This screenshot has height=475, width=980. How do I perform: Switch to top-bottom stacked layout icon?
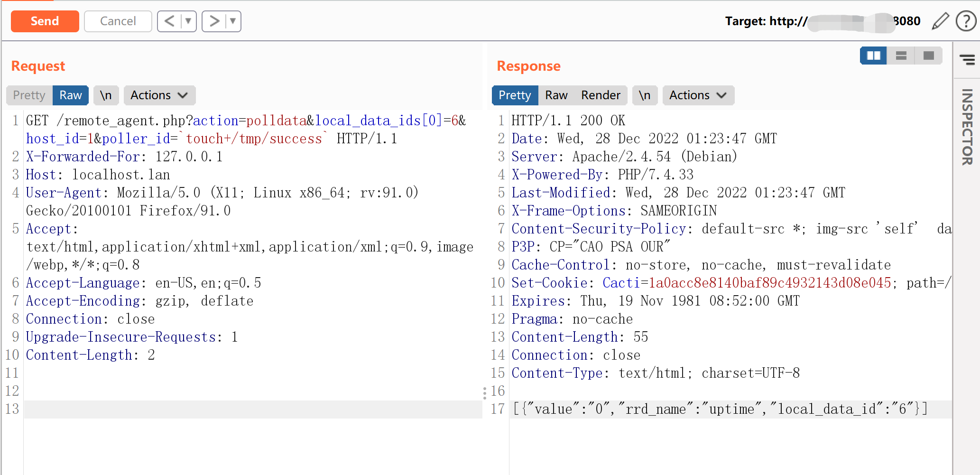(x=901, y=56)
